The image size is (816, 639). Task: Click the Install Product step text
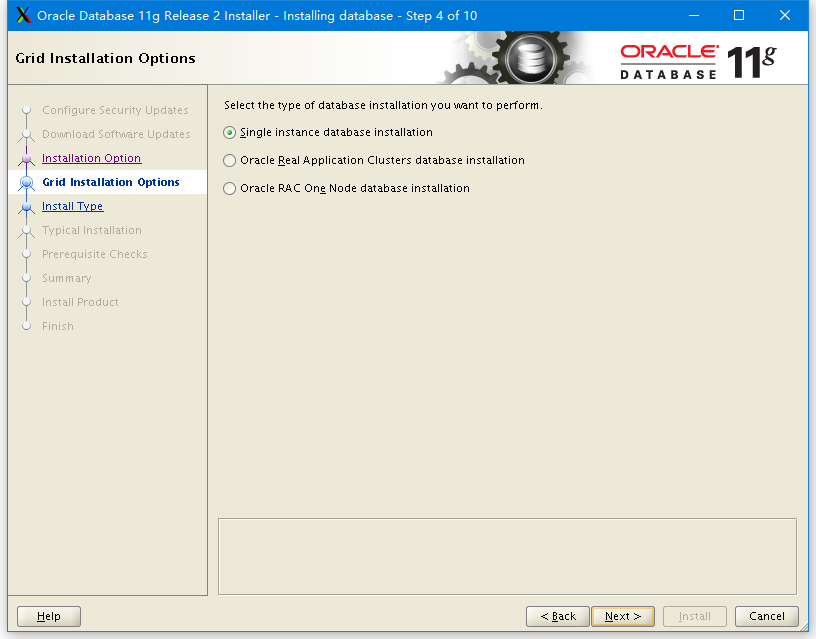coord(80,302)
